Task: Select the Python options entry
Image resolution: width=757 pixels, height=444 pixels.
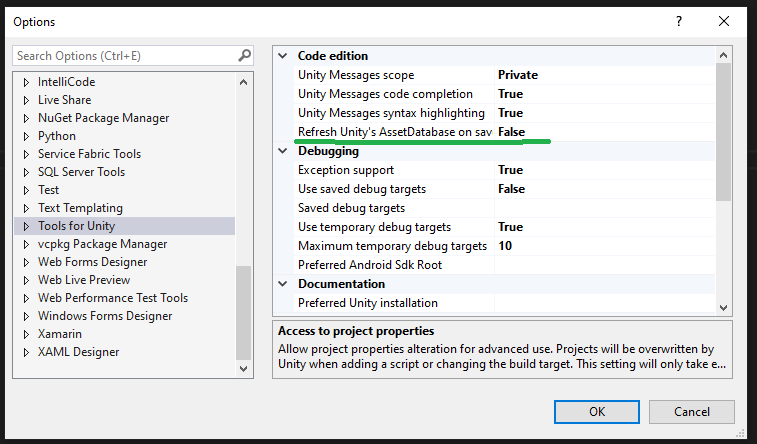Action: [56, 136]
